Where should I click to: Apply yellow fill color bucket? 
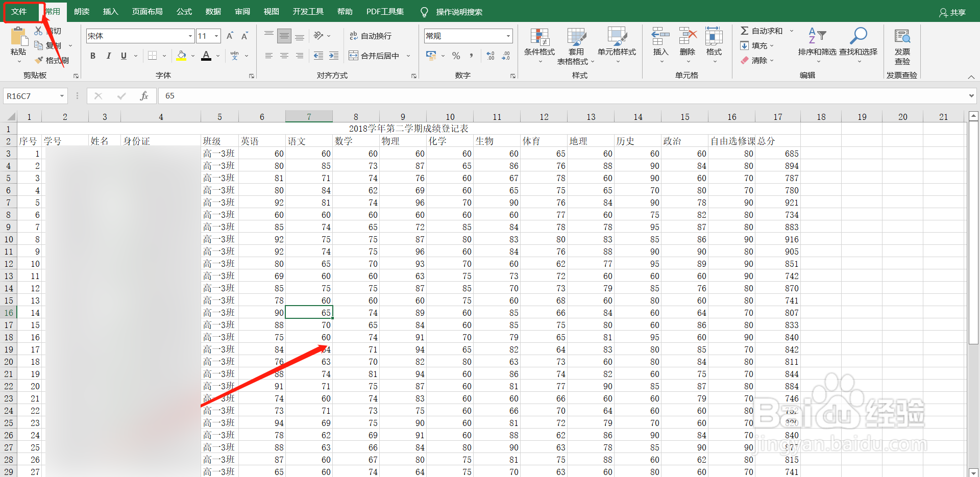tap(181, 56)
